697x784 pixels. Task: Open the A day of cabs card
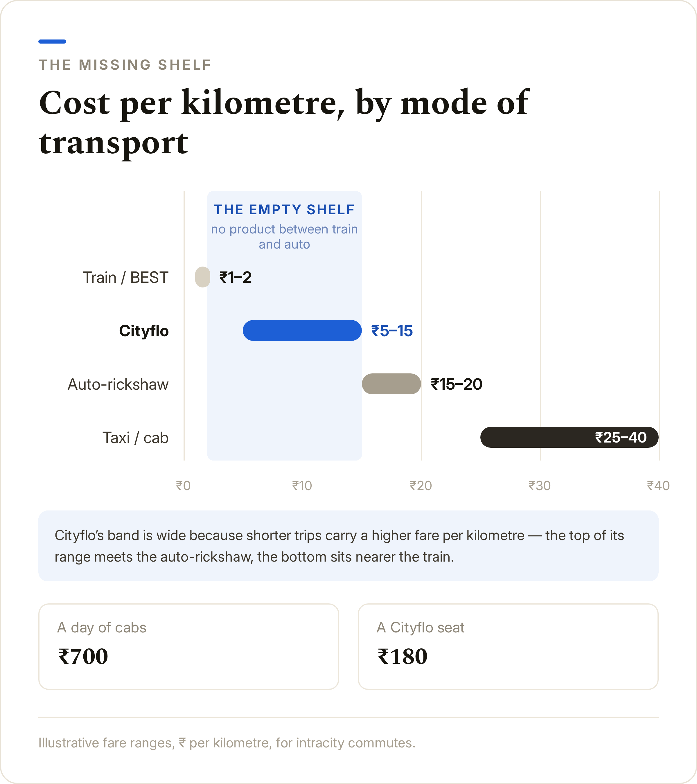tap(189, 646)
